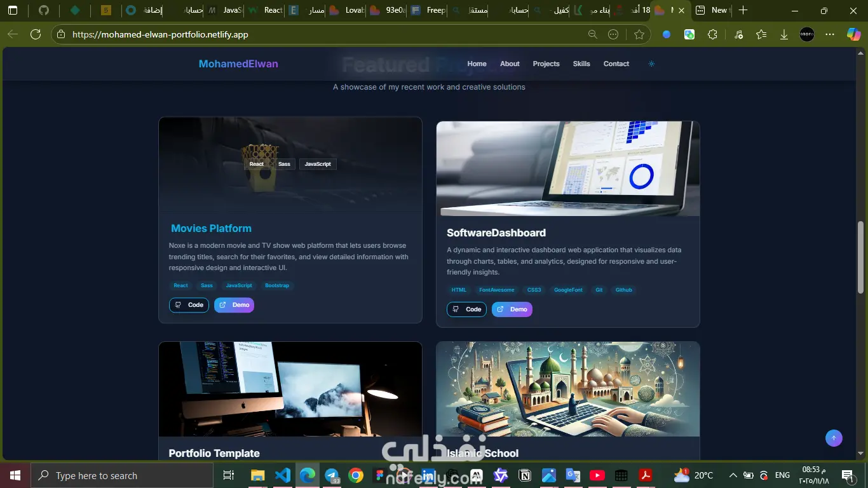Screen dimensions: 868x488
Task: Close the active portfolio tab
Action: pos(681,10)
